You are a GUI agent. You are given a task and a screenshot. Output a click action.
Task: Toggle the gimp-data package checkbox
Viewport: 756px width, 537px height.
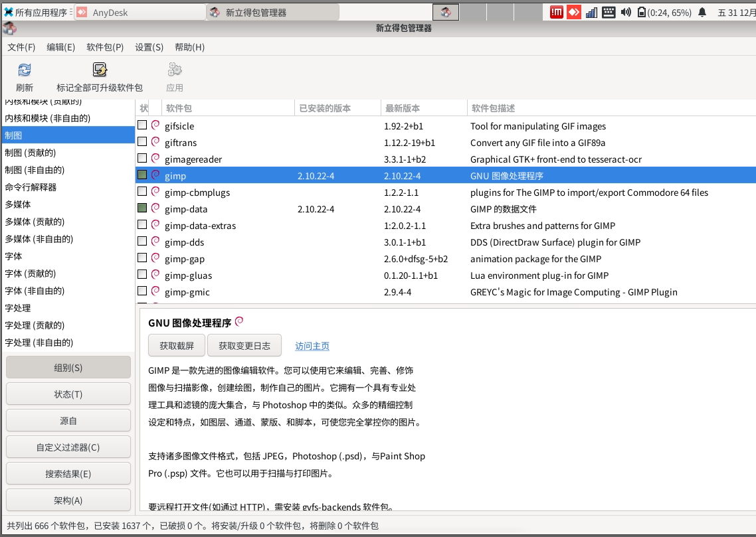pos(142,208)
